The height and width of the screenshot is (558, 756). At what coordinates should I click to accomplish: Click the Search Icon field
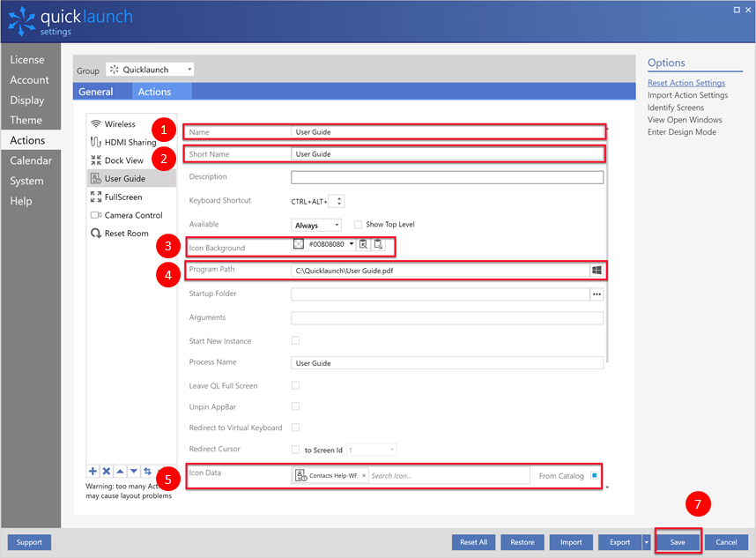click(x=448, y=475)
